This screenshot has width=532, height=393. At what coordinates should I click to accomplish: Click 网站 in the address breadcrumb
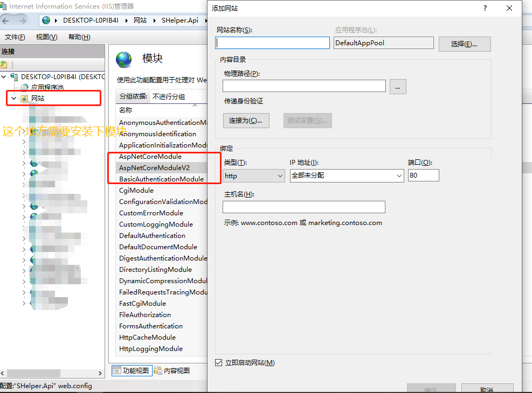click(140, 20)
